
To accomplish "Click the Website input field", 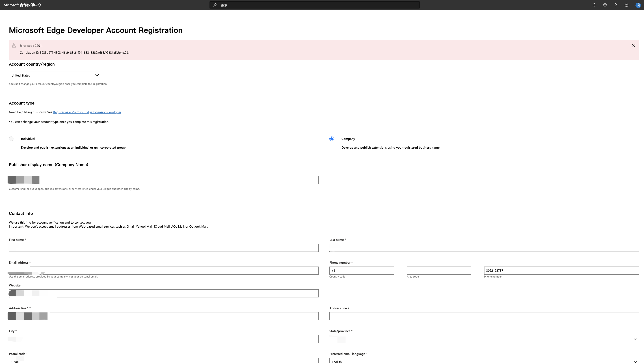I will point(164,293).
